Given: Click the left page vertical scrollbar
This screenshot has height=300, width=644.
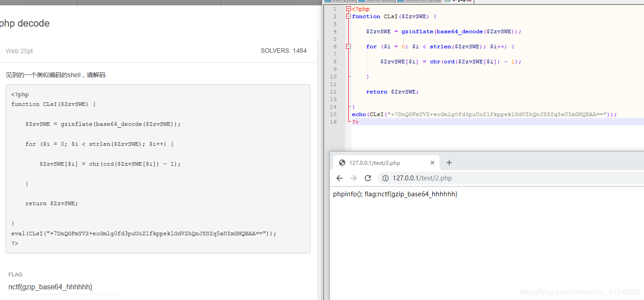Looking at the screenshot, I should point(320,168).
